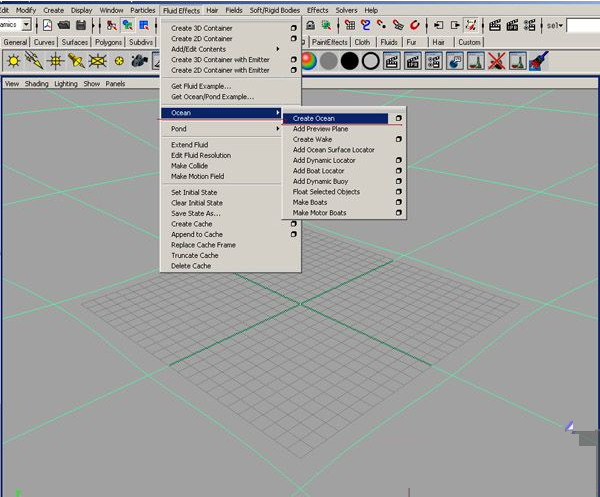
Task: Select by object type mode icon
Action: coord(127,25)
